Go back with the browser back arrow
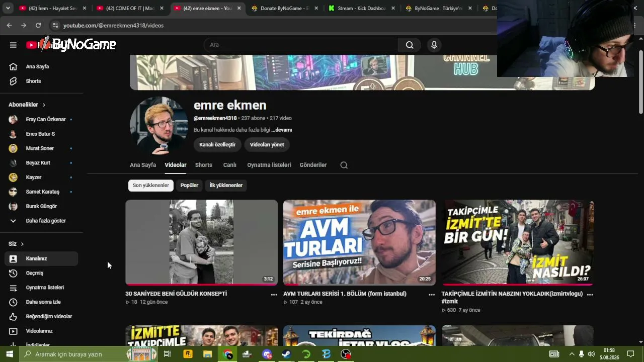The width and height of the screenshot is (644, 362). pyautogui.click(x=9, y=25)
